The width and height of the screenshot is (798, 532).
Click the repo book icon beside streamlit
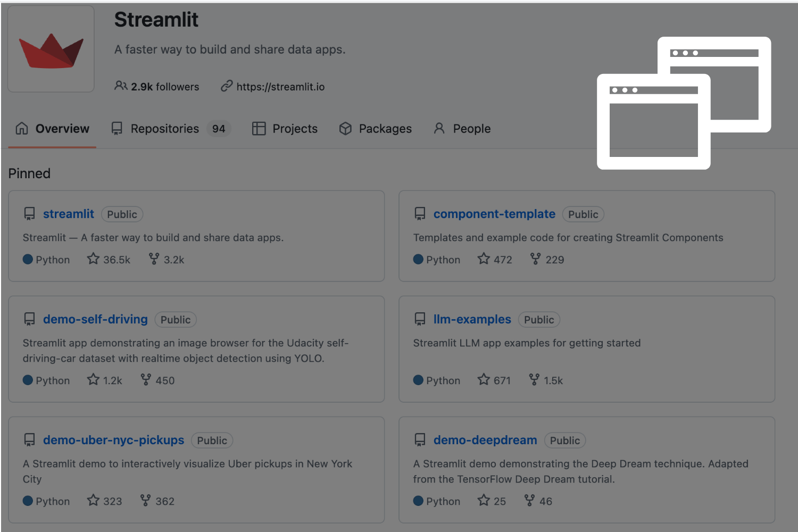[29, 213]
